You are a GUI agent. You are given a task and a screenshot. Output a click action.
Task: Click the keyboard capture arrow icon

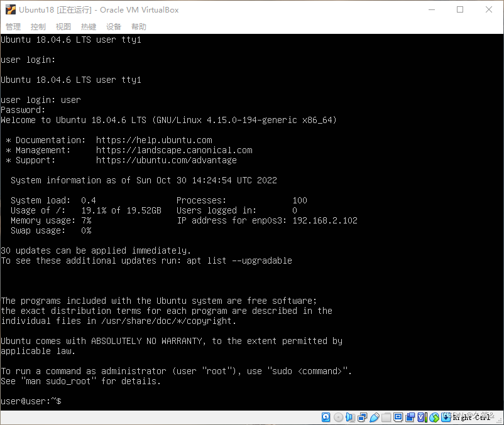pyautogui.click(x=446, y=417)
